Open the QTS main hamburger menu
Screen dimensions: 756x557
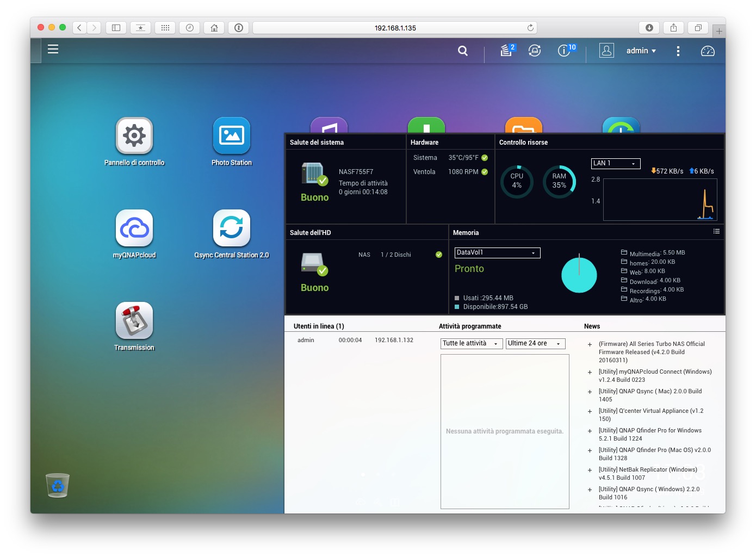click(x=53, y=49)
